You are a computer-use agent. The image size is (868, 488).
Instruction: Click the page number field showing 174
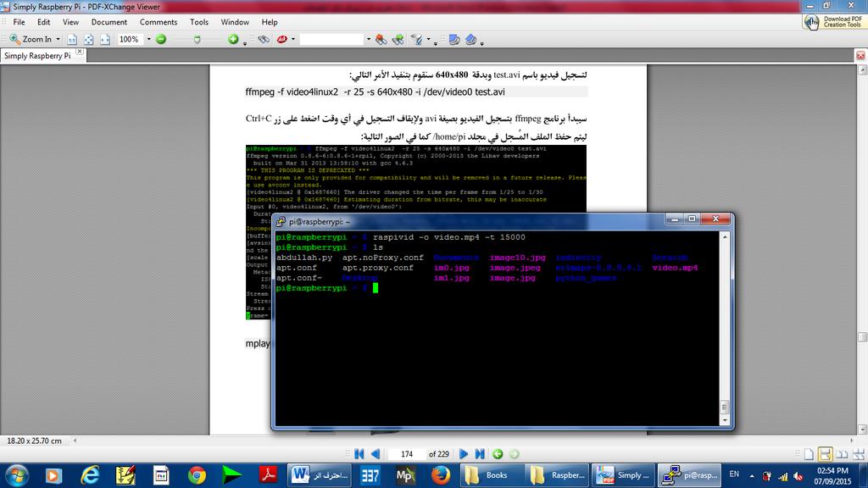pyautogui.click(x=407, y=454)
